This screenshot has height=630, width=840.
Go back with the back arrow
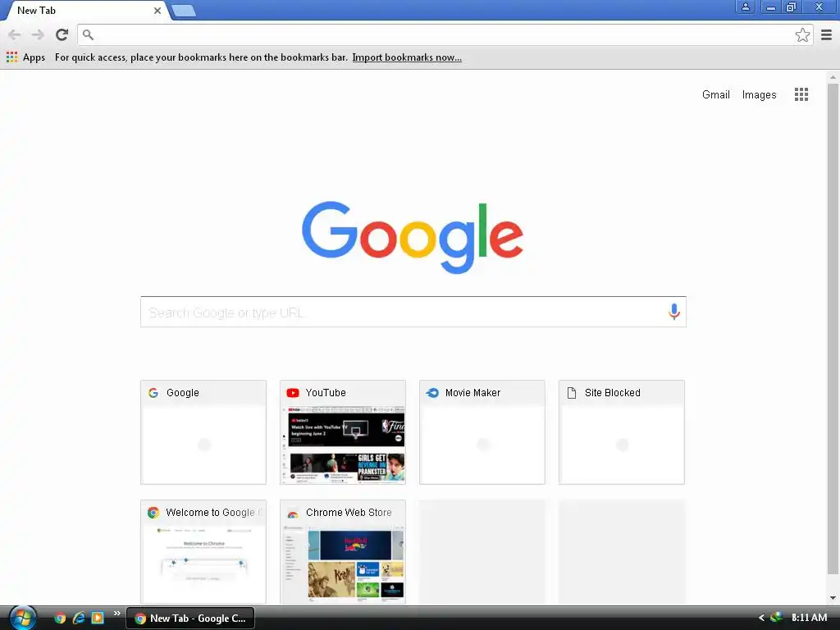tap(15, 34)
